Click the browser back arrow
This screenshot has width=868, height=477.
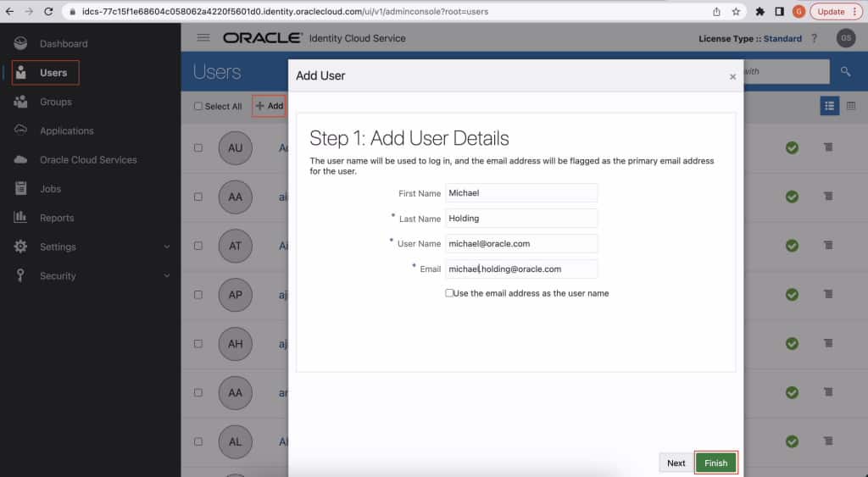pyautogui.click(x=9, y=11)
